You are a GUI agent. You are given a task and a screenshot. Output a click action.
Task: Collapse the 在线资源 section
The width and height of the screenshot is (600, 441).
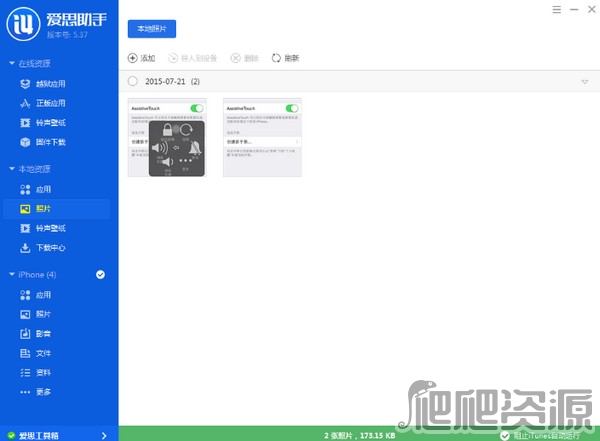(12, 63)
